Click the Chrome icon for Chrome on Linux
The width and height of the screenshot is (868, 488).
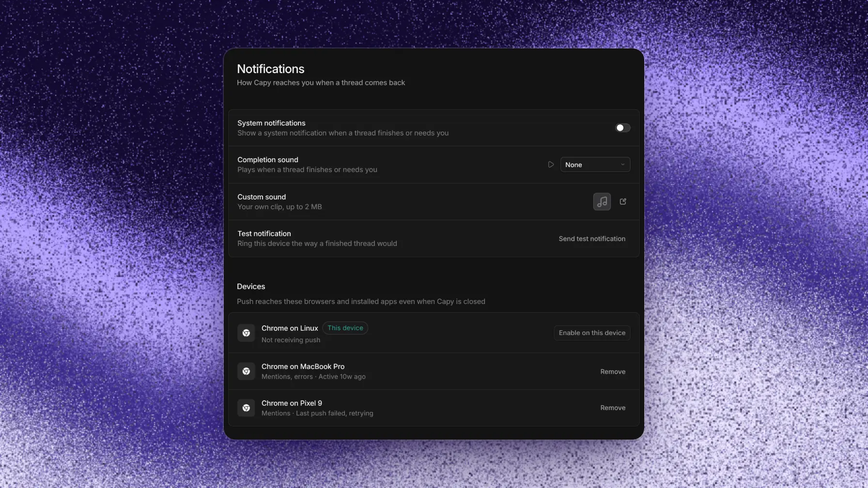(246, 333)
